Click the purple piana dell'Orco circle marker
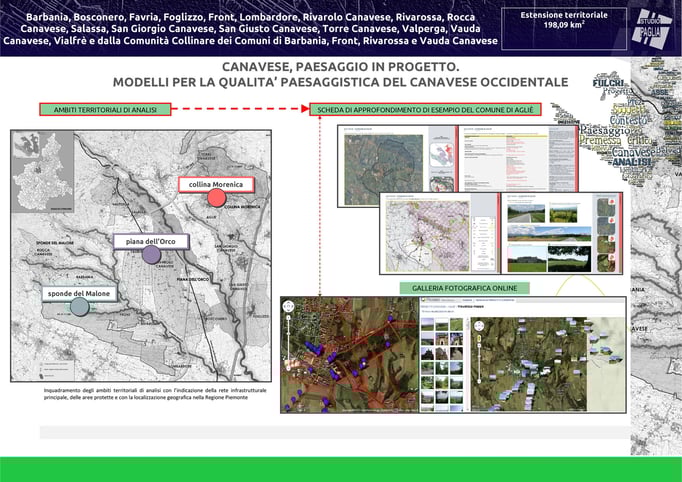 point(151,254)
